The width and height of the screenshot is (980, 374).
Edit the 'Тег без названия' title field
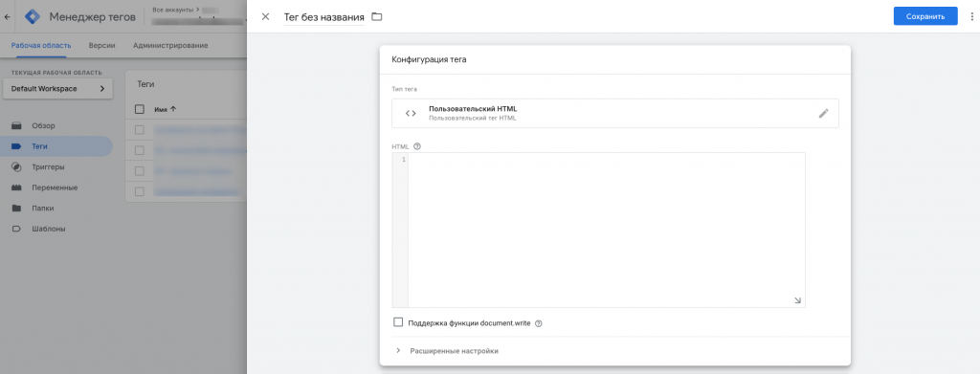pyautogui.click(x=323, y=17)
